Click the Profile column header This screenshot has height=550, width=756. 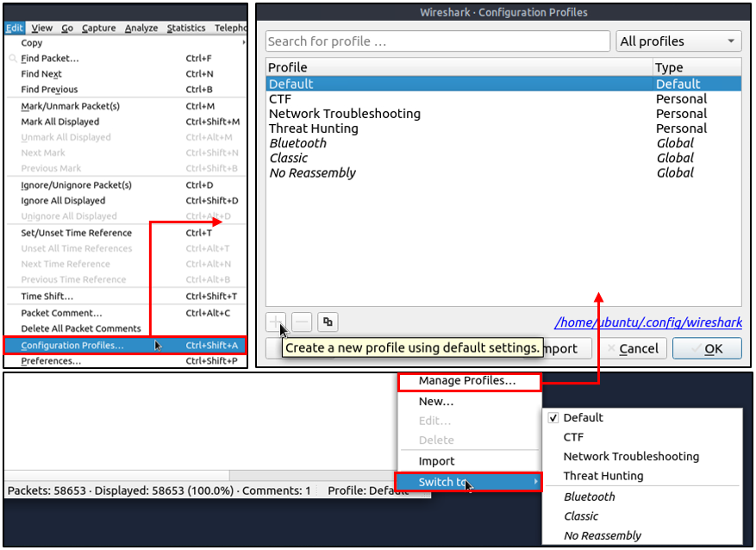(x=459, y=67)
